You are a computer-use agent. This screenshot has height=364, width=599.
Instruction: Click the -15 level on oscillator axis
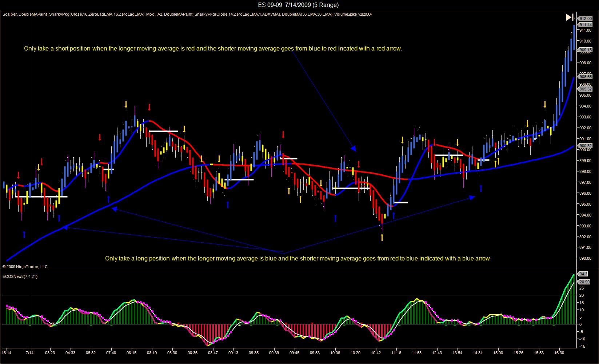click(582, 346)
